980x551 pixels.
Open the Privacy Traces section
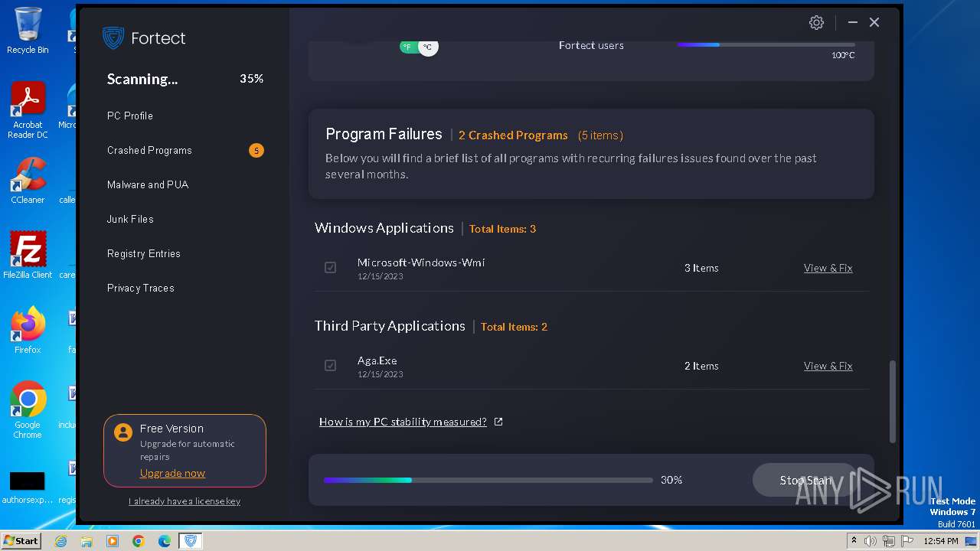pos(141,288)
